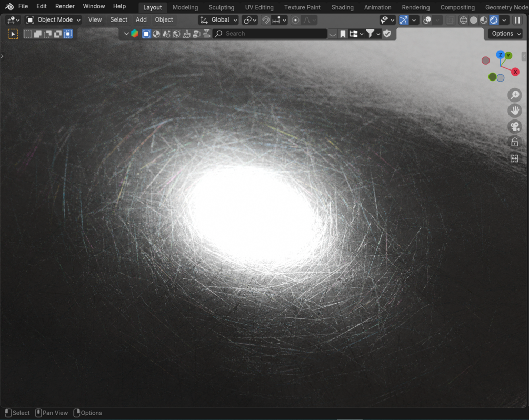This screenshot has height=420, width=529.
Task: Open the transform pivot point dropdown
Action: tap(250, 20)
